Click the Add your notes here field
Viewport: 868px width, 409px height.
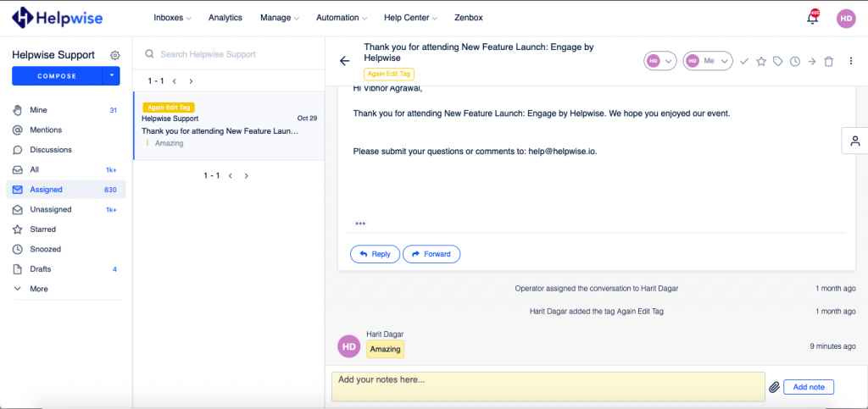pos(548,387)
